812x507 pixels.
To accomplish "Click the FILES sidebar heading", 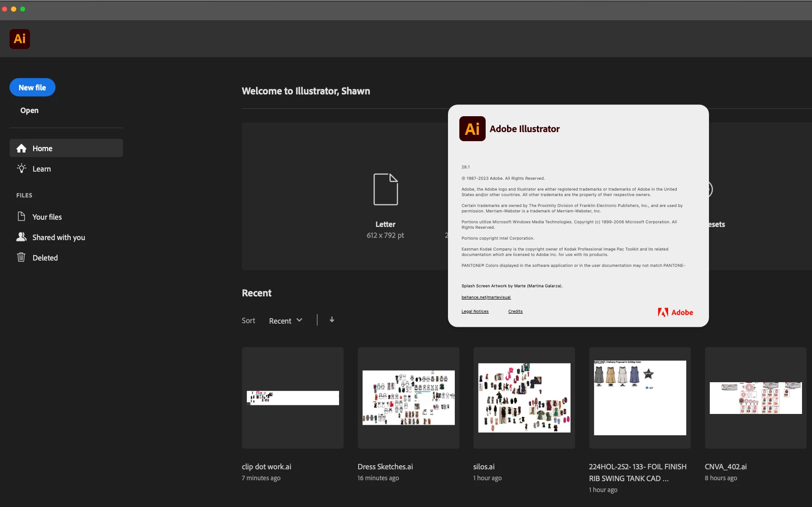I will tap(25, 195).
